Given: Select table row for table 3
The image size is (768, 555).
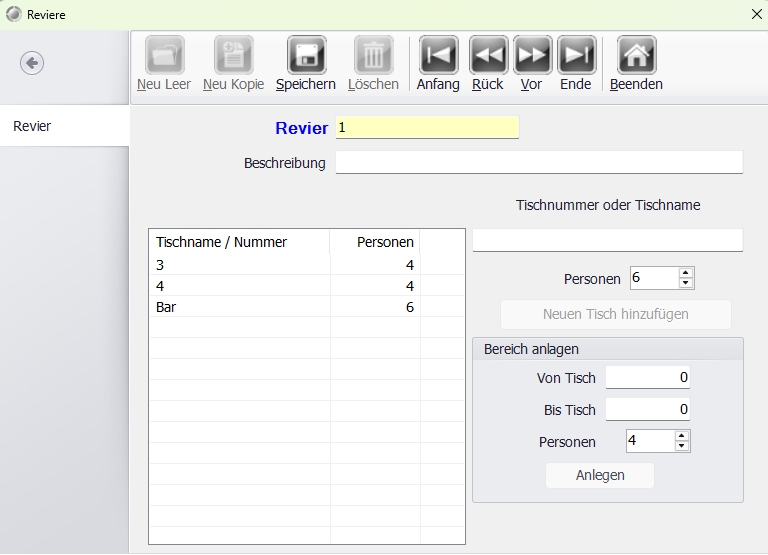Looking at the screenshot, I should tap(307, 265).
